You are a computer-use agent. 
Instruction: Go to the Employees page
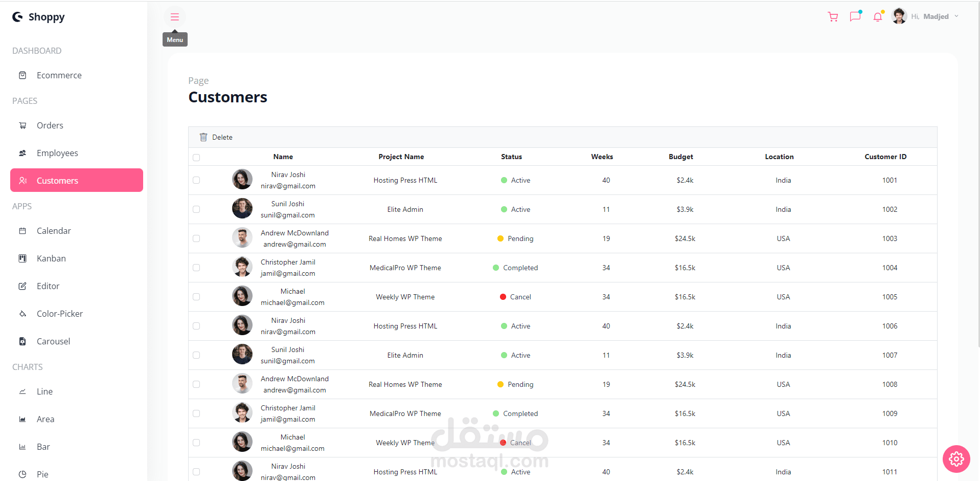[77, 153]
